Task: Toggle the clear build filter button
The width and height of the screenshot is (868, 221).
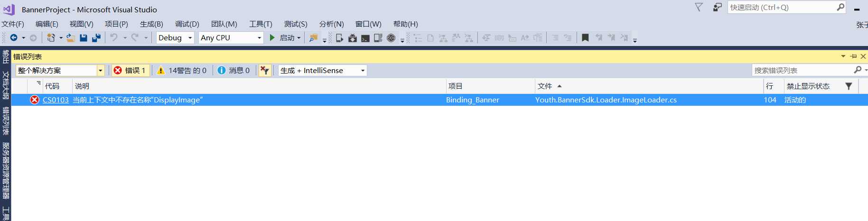Action: click(x=265, y=71)
